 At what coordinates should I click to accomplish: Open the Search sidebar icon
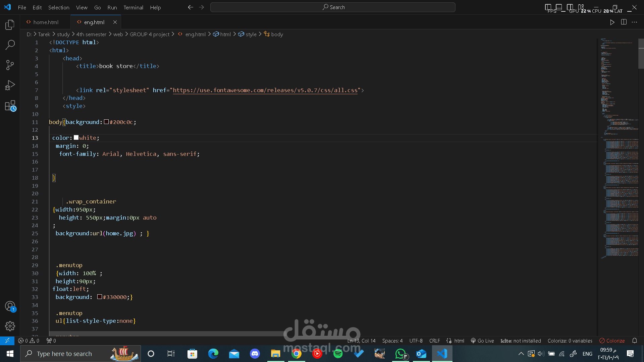pos(10,45)
